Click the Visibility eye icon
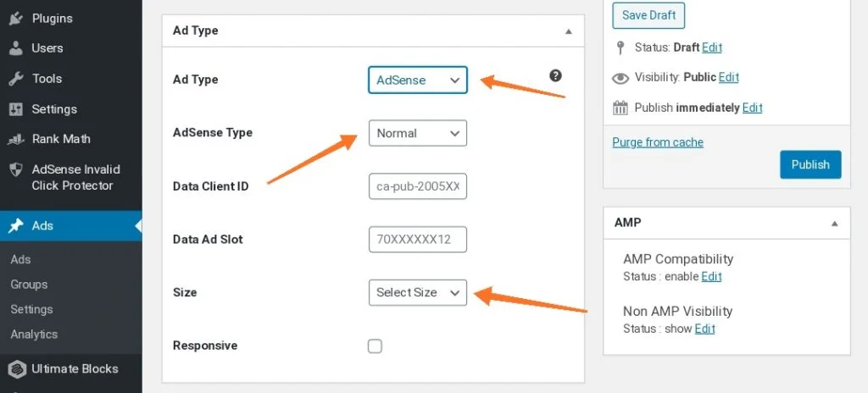 pyautogui.click(x=620, y=78)
